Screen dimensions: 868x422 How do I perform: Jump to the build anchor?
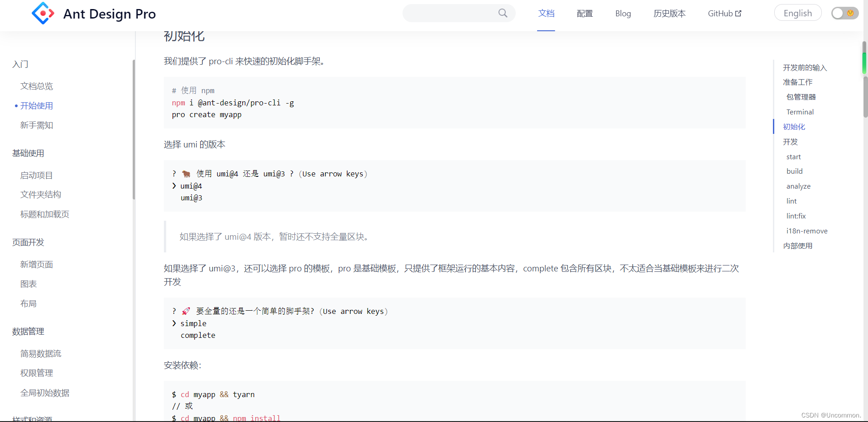point(795,171)
